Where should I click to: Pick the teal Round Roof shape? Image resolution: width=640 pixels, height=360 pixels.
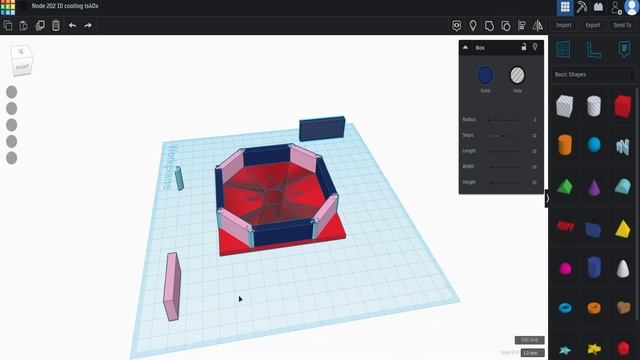pyautogui.click(x=623, y=187)
